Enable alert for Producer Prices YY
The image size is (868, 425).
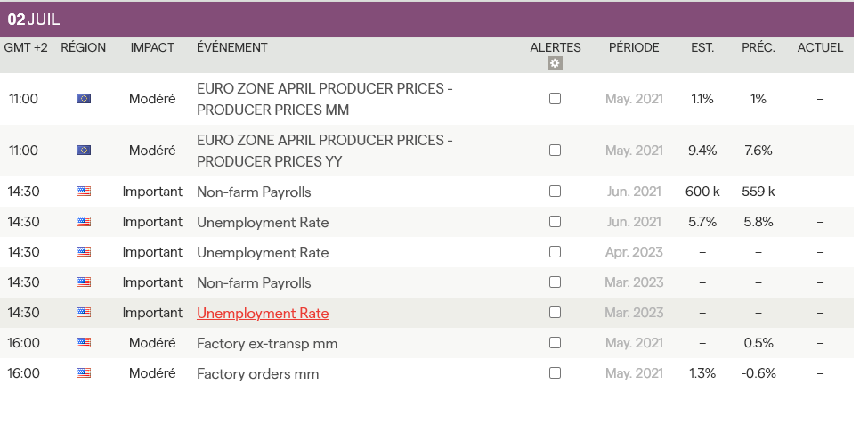coord(556,151)
